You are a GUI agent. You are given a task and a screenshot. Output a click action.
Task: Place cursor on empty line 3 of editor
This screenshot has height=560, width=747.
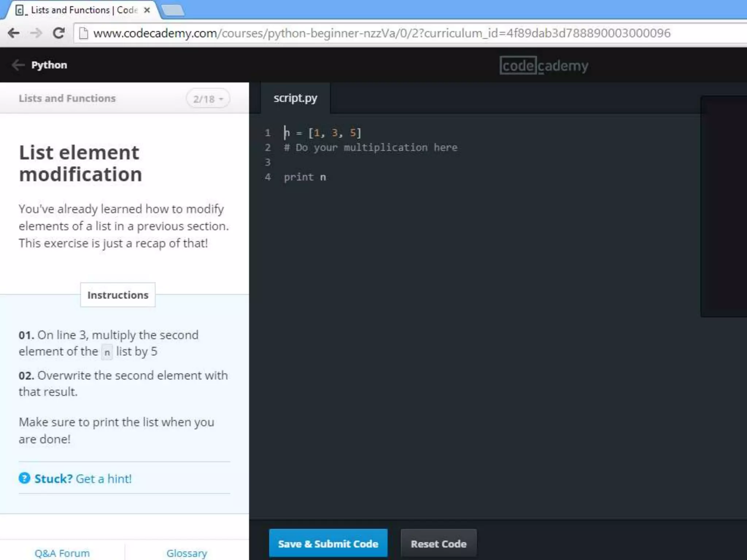coord(365,162)
